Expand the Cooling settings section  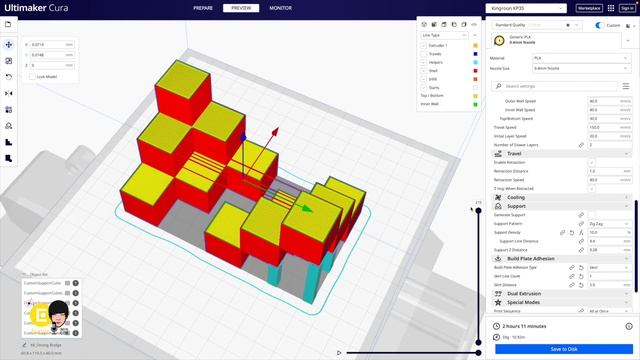[562, 198]
